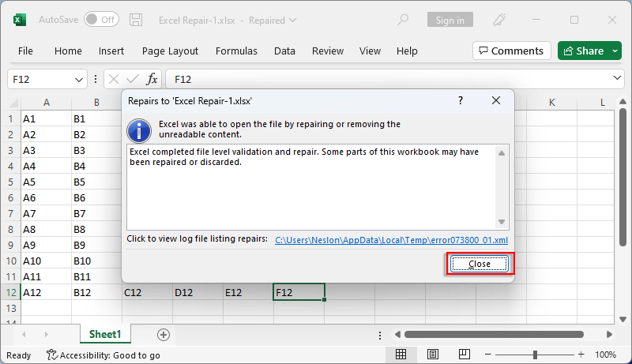632x364 pixels.
Task: Click the dialog X close icon
Action: [x=496, y=100]
